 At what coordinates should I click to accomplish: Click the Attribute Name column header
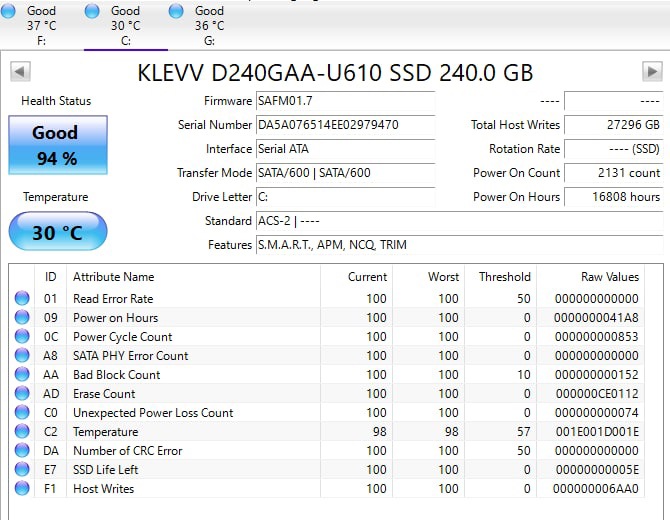click(193, 277)
